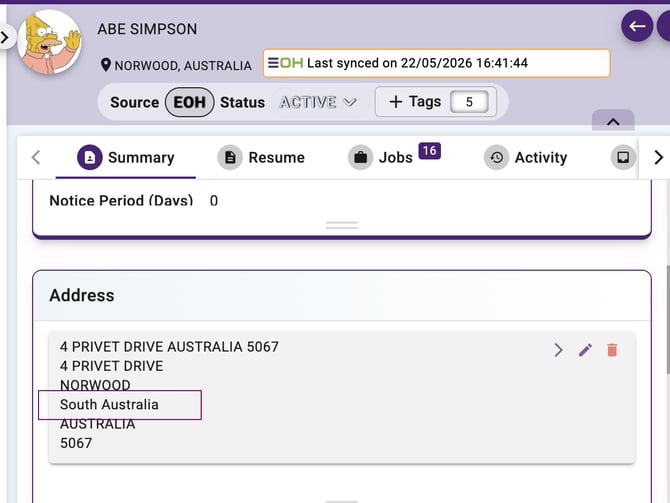Click the inbox tab icon
The width and height of the screenshot is (670, 503).
623,157
